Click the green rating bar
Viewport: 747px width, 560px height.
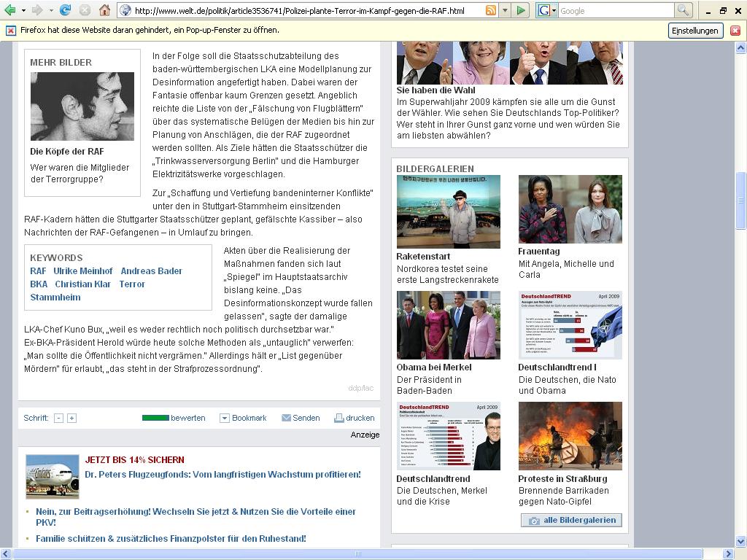[155, 418]
